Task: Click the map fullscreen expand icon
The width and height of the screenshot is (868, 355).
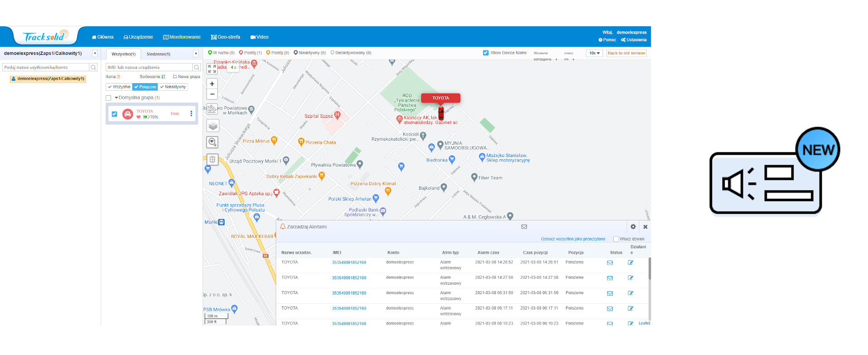Action: (212, 69)
